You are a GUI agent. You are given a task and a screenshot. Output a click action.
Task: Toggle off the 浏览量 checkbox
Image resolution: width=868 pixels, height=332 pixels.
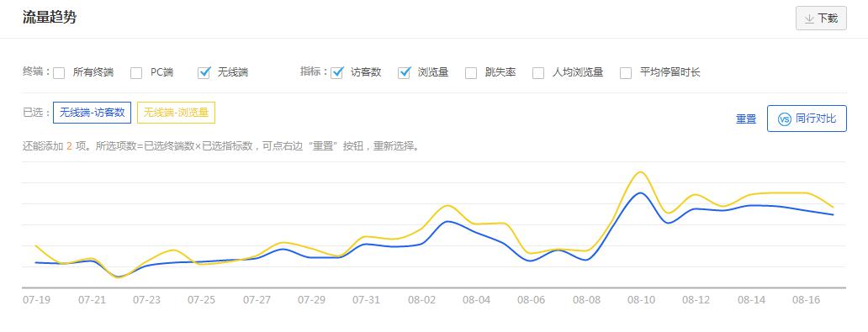(404, 72)
